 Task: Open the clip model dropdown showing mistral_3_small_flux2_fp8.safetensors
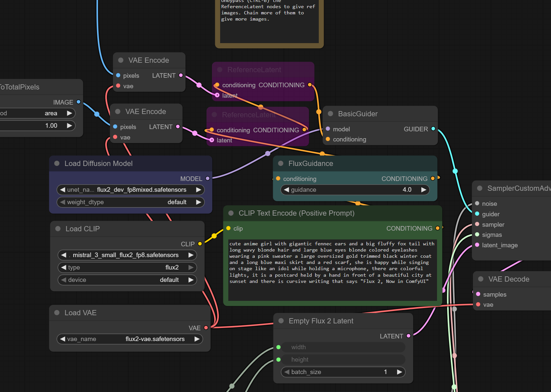[127, 255]
